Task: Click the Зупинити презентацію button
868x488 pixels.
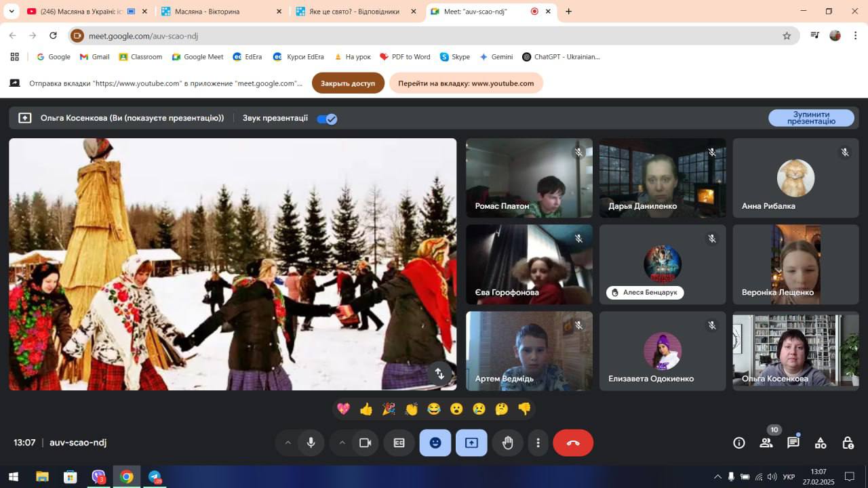Action: [811, 118]
